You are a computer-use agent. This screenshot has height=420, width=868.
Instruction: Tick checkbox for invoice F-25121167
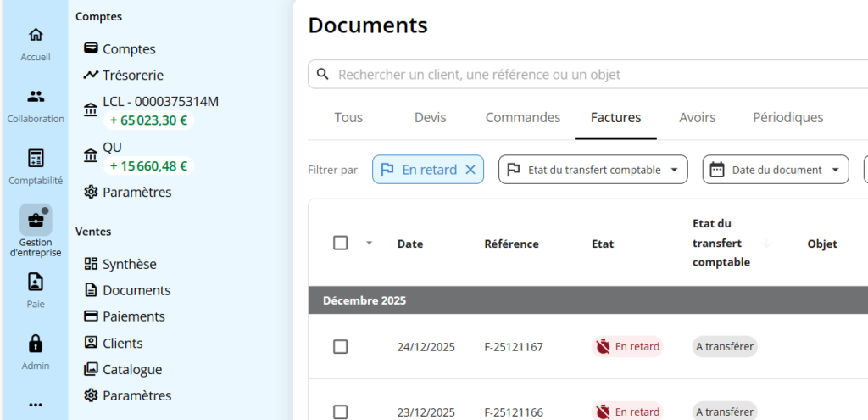pos(341,347)
